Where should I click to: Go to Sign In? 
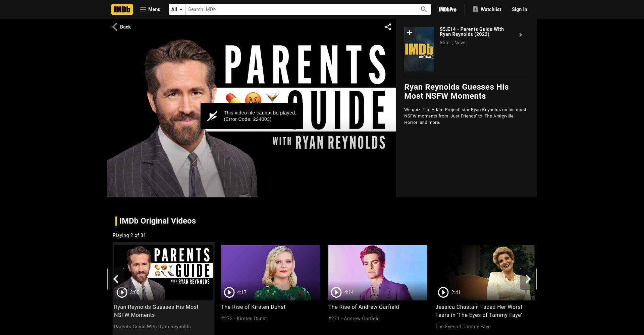520,9
